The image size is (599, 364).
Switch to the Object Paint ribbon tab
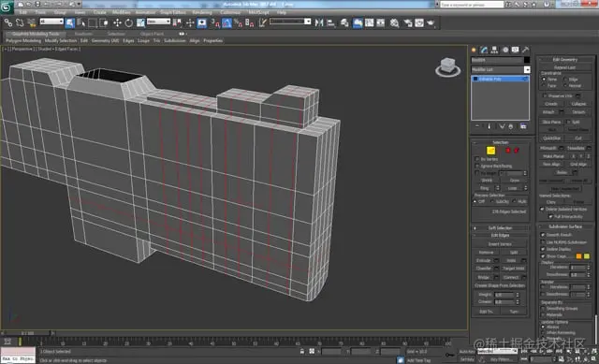point(152,34)
